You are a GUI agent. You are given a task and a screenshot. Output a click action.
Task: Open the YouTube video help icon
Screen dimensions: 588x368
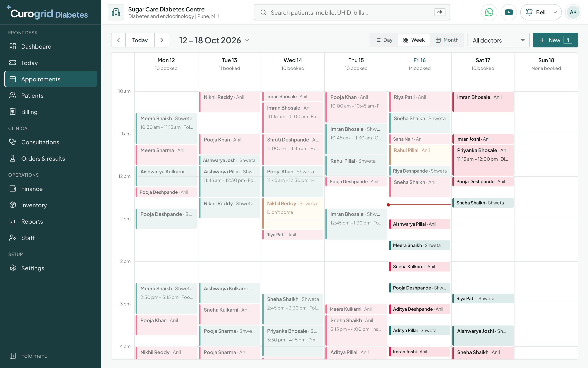(x=509, y=12)
